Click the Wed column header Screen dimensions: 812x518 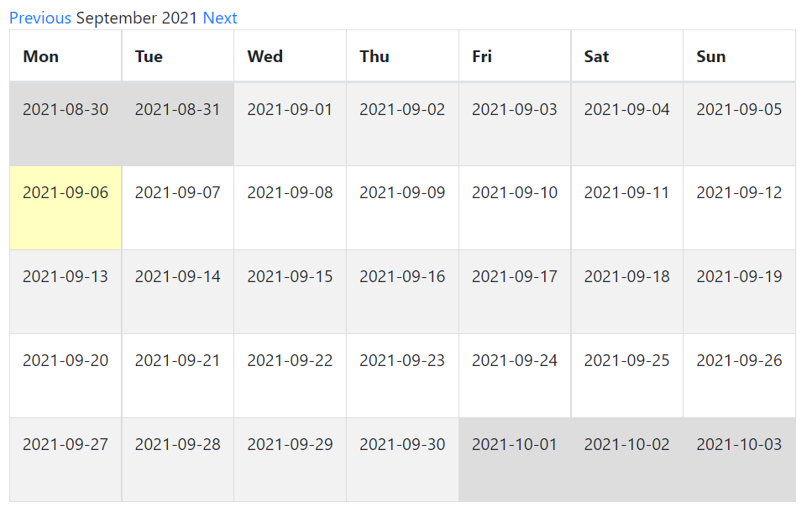pyautogui.click(x=265, y=57)
